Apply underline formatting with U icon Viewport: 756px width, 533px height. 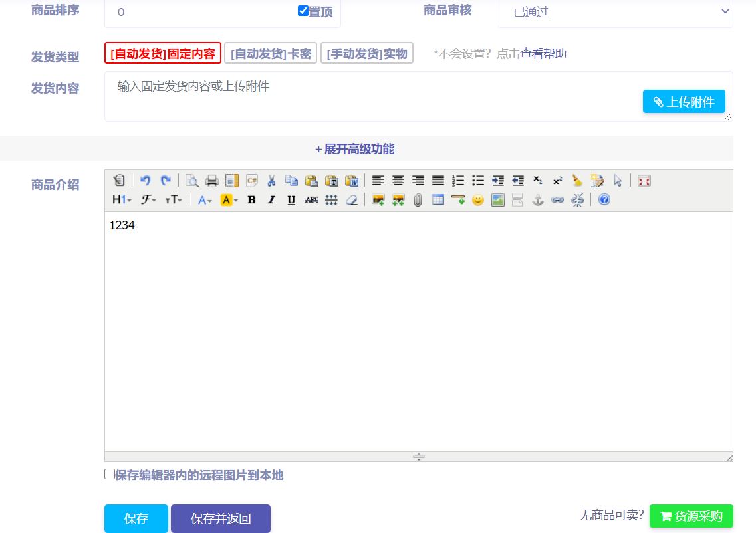(x=291, y=200)
